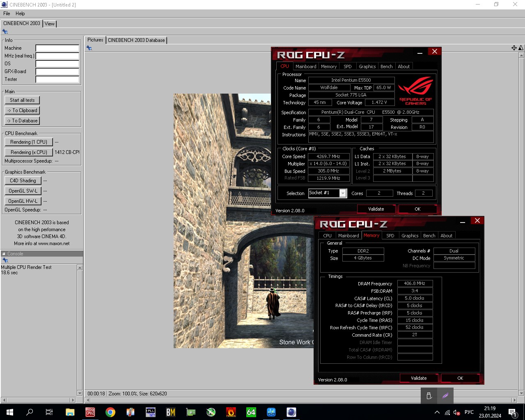
Task: Click Validate in the CPU-Z Memory window
Action: 419,378
